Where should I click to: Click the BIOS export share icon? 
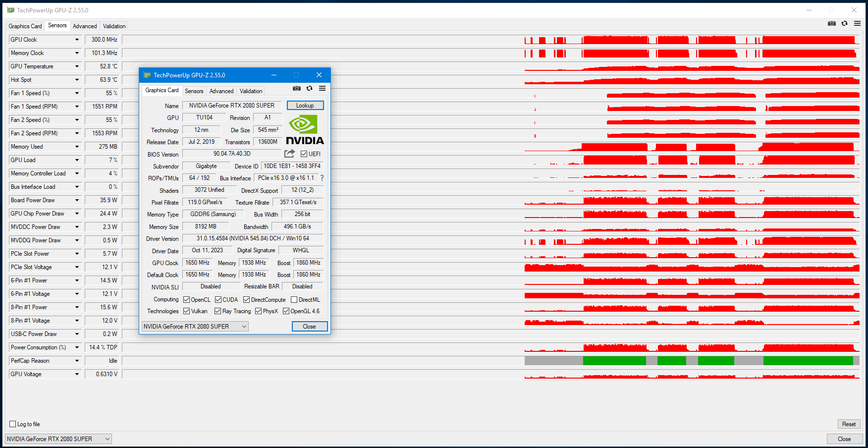click(290, 154)
